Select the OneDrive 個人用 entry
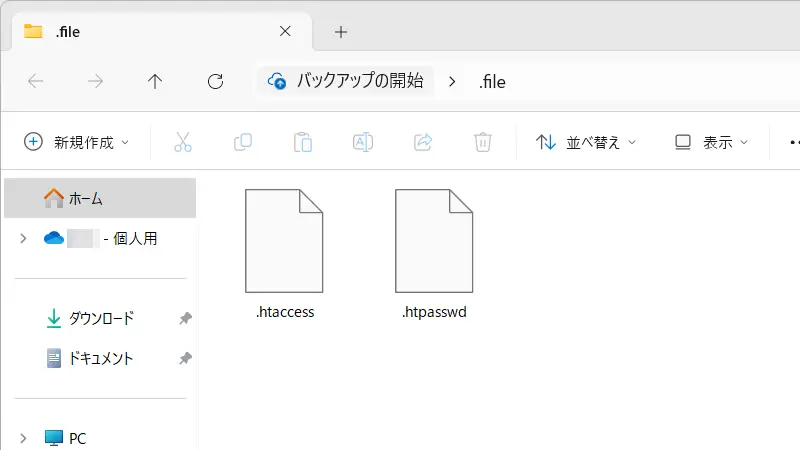 point(101,238)
